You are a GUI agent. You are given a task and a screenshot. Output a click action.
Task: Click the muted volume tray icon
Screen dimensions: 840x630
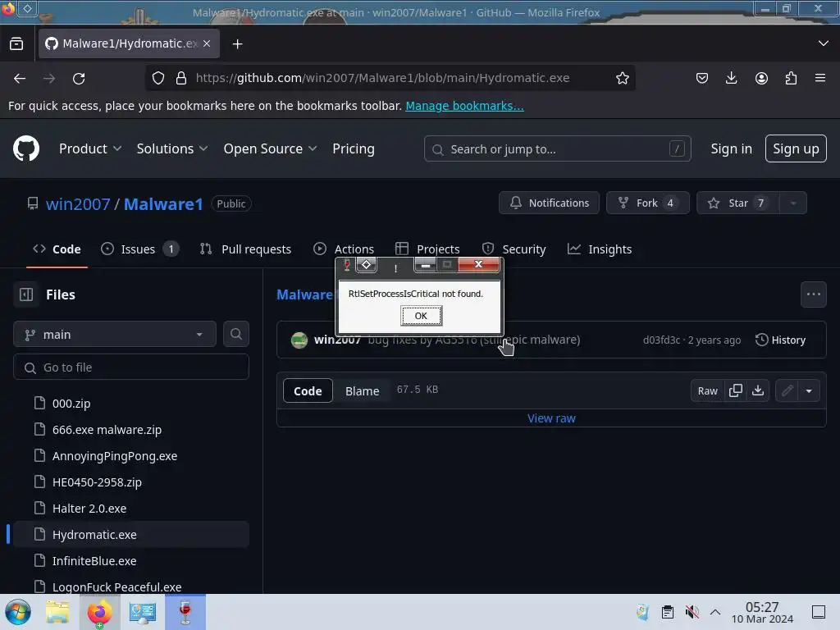coord(692,612)
